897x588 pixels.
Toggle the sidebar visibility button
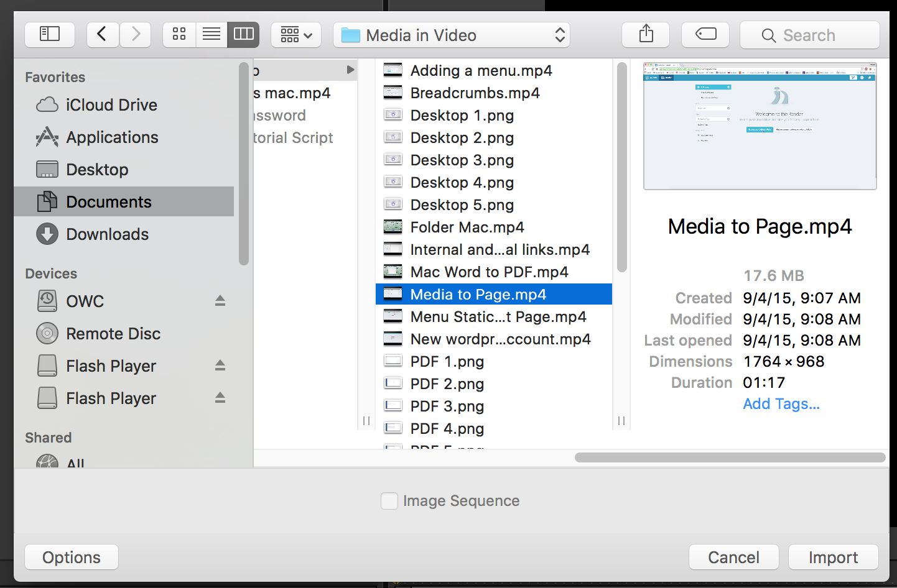[x=50, y=35]
